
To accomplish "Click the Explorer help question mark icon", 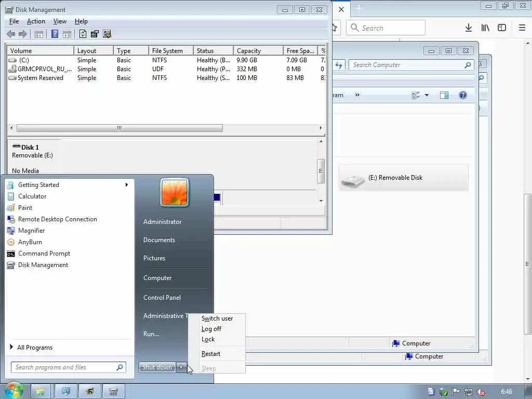I will [462, 95].
